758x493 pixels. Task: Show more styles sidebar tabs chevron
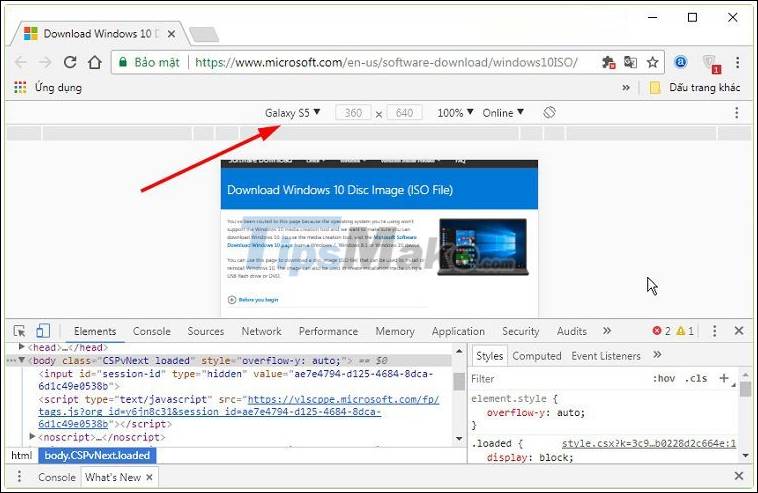click(657, 355)
